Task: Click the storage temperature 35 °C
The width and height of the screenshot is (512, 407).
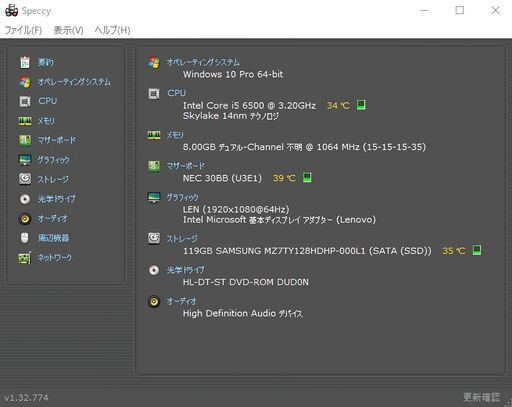Action: coord(454,251)
